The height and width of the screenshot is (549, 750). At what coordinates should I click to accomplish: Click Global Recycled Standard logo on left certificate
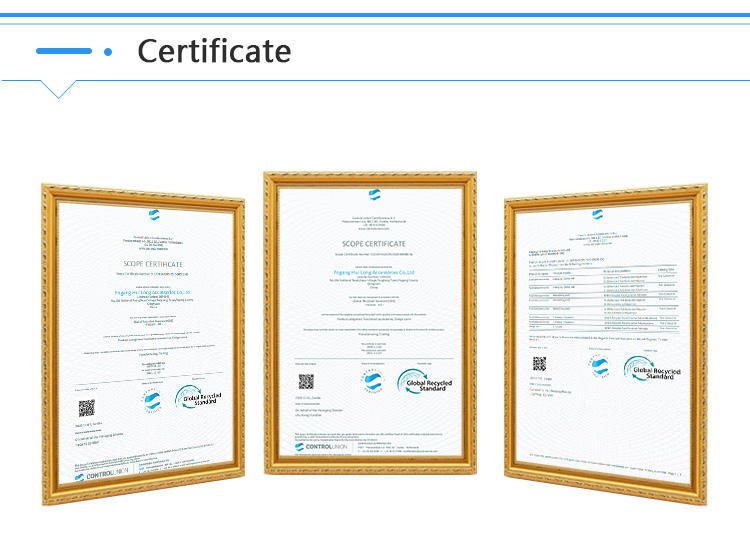coord(199,397)
